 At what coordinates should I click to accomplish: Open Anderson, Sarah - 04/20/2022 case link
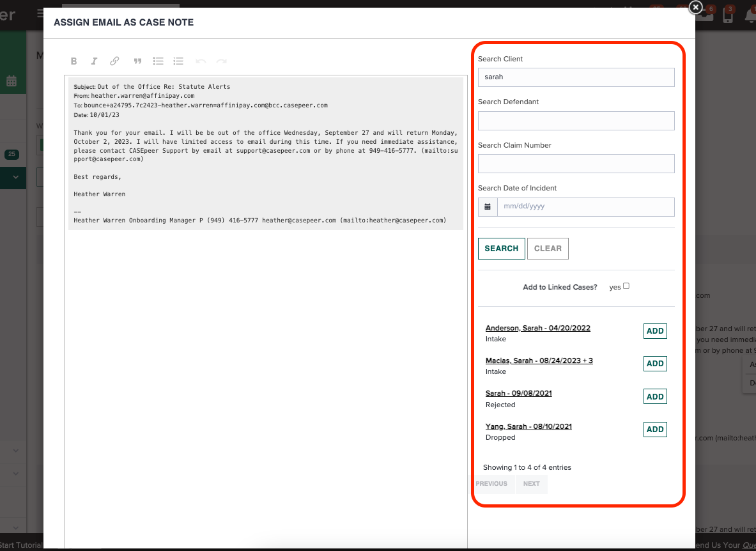click(537, 328)
